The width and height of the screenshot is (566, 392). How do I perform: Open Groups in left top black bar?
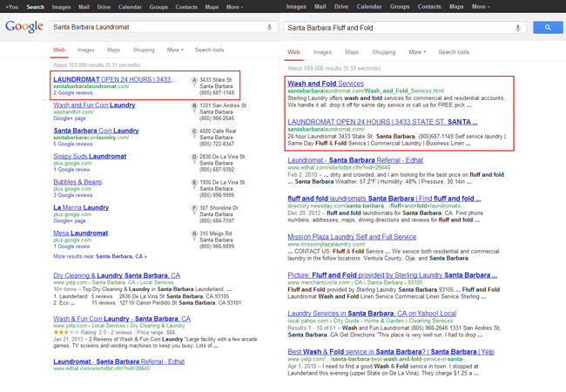click(x=158, y=7)
